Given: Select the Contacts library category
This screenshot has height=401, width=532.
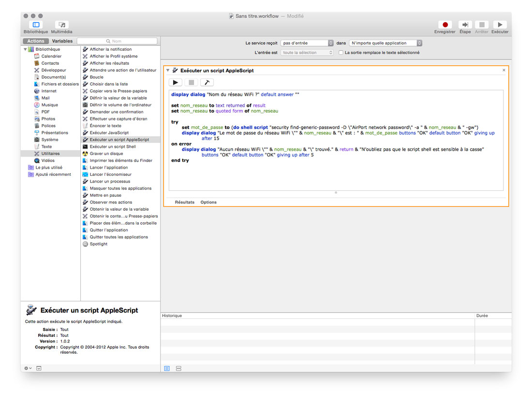Looking at the screenshot, I should tap(50, 63).
